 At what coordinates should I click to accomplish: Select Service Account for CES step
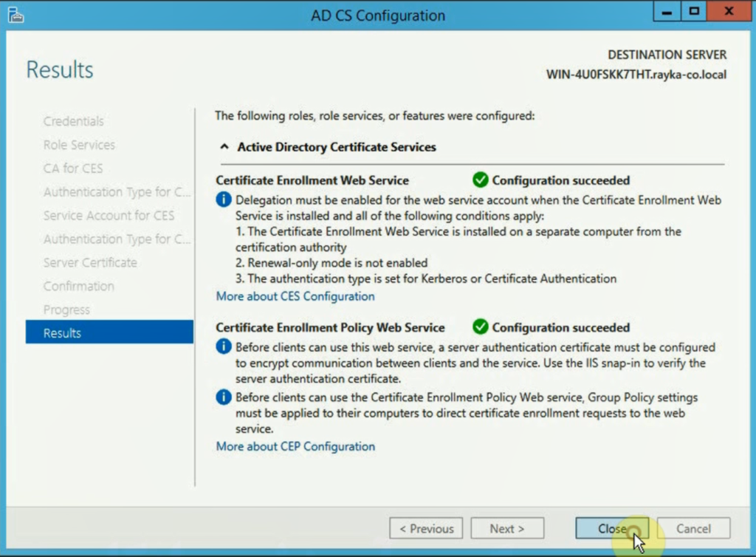(x=109, y=216)
